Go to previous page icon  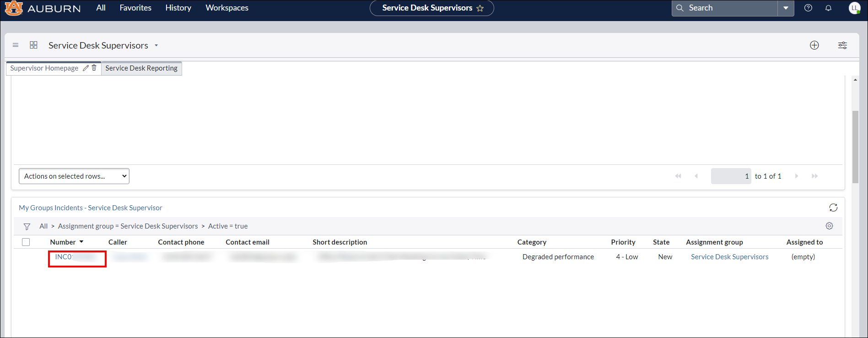pos(696,176)
